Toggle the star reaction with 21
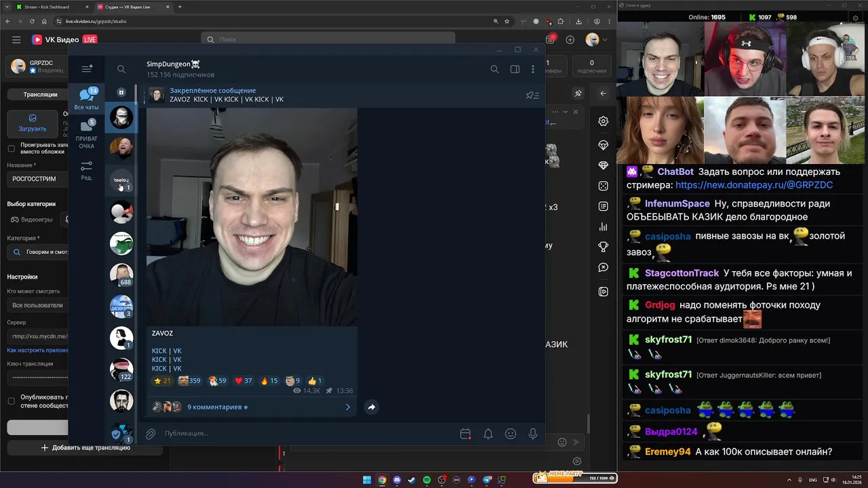The width and height of the screenshot is (868, 488). (162, 381)
